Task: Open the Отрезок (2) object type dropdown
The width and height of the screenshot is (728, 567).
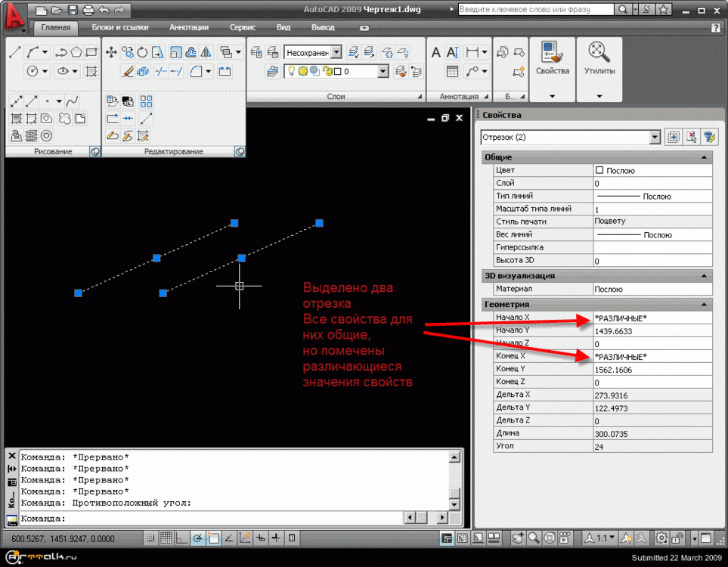Action: click(x=655, y=137)
